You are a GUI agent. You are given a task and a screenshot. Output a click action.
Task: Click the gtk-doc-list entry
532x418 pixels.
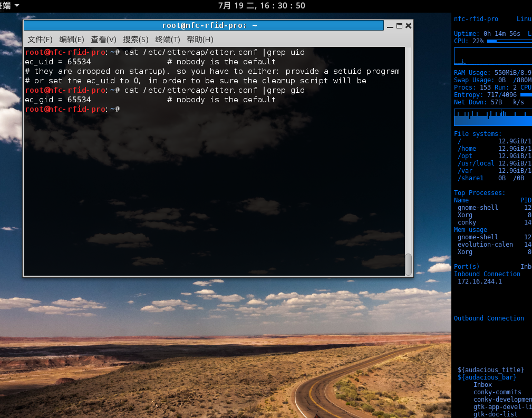click(x=496, y=414)
